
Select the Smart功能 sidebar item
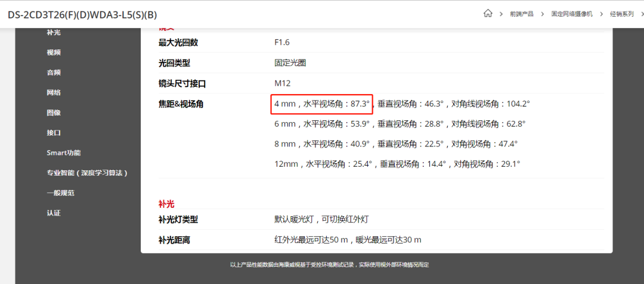point(64,152)
